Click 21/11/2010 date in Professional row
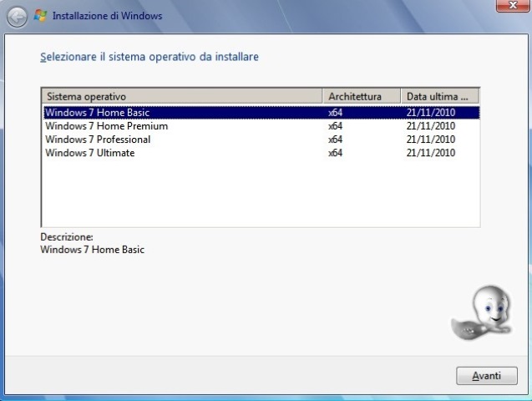532x401 pixels. pyautogui.click(x=431, y=140)
